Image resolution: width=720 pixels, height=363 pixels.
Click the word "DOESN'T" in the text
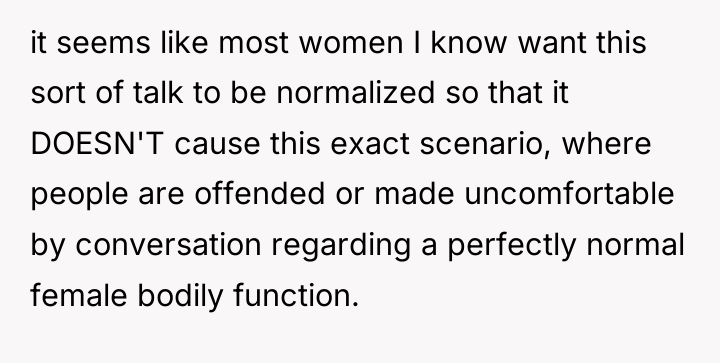pyautogui.click(x=97, y=143)
